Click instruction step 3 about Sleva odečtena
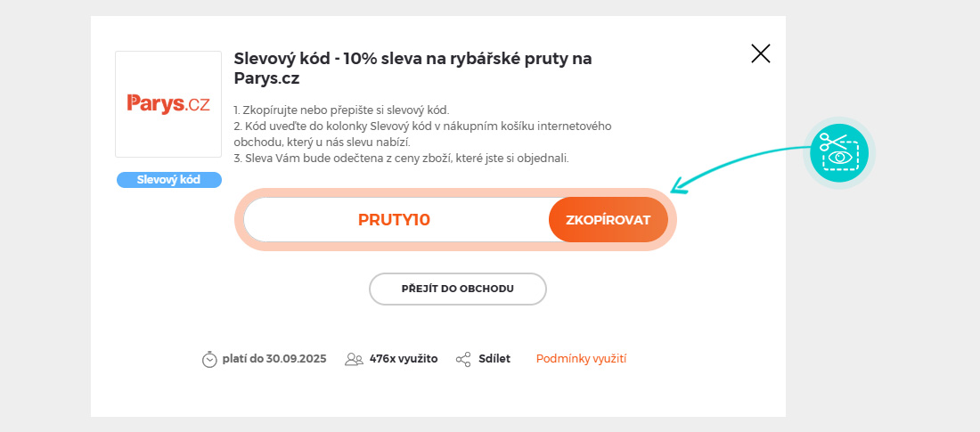 pyautogui.click(x=401, y=159)
